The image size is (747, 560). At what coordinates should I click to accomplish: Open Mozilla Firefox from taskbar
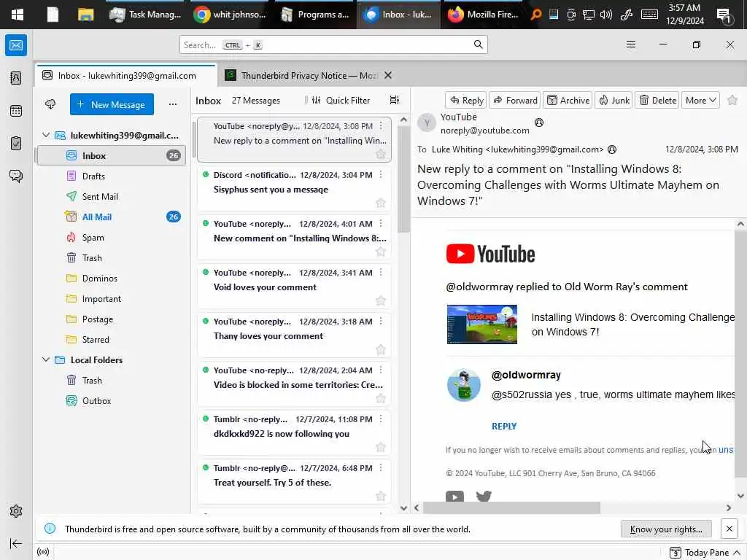483,15
